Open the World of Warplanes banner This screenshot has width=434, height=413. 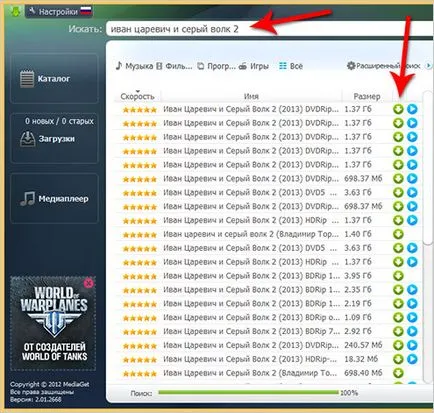coord(53,323)
